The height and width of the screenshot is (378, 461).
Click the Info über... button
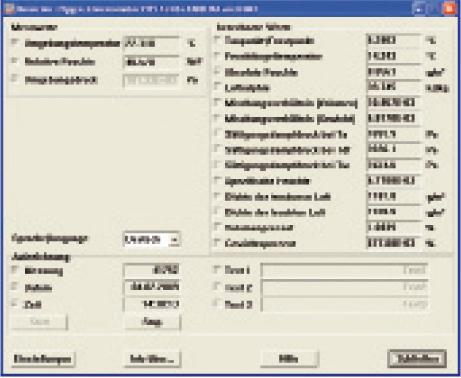click(x=152, y=359)
